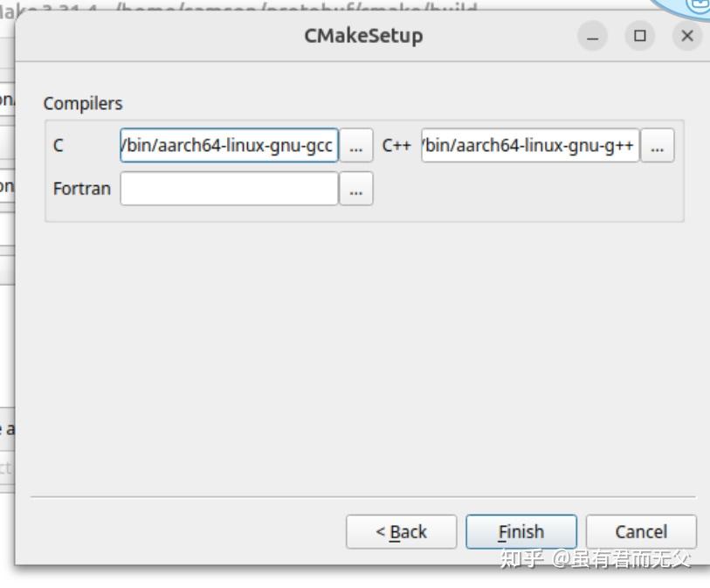Screen dimensions: 710x588
Task: Open the Fortran compiler file browser
Action: click(357, 188)
